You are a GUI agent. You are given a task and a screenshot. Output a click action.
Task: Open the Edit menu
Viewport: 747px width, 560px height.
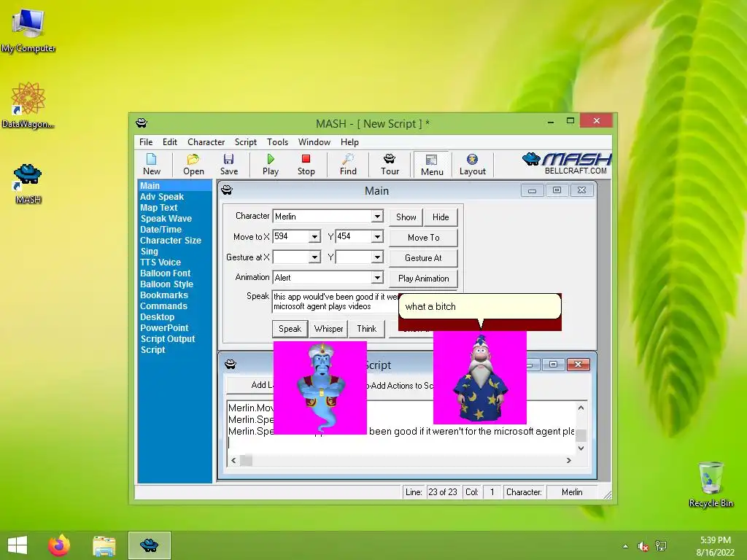(169, 142)
